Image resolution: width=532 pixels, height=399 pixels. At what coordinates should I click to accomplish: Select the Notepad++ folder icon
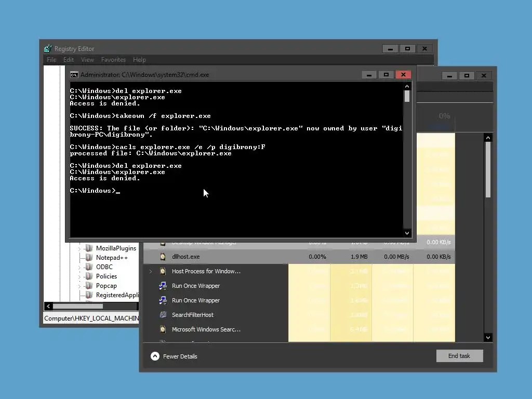89,258
